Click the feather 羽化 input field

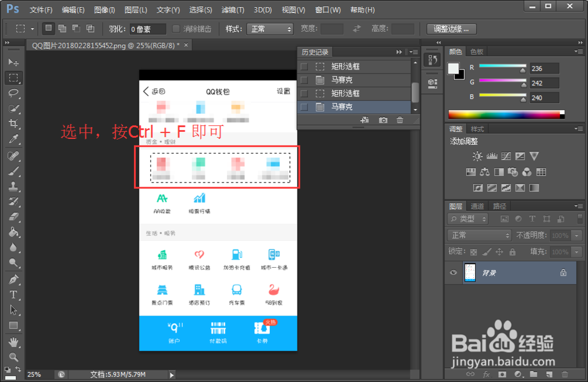tap(148, 29)
